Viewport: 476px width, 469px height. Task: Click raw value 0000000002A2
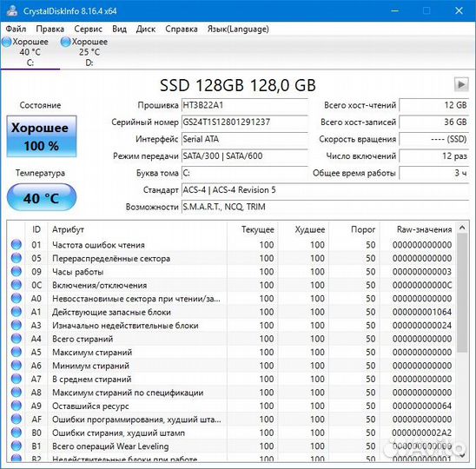pos(421,433)
